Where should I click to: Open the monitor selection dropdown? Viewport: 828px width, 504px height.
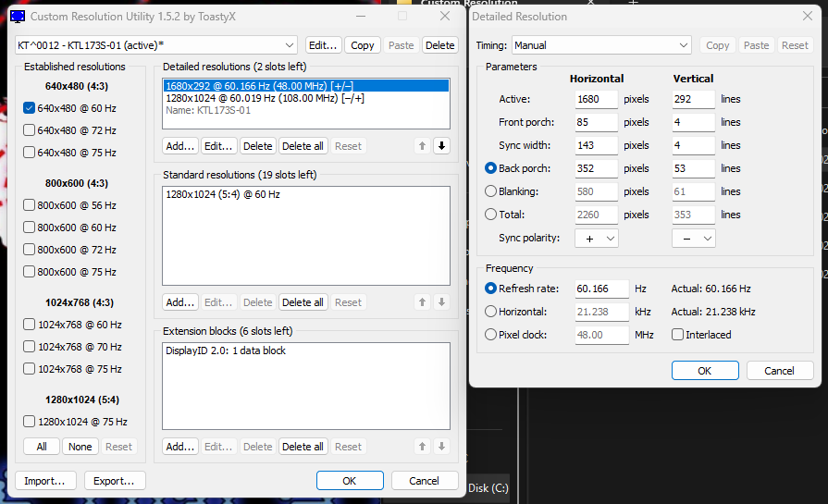point(155,45)
